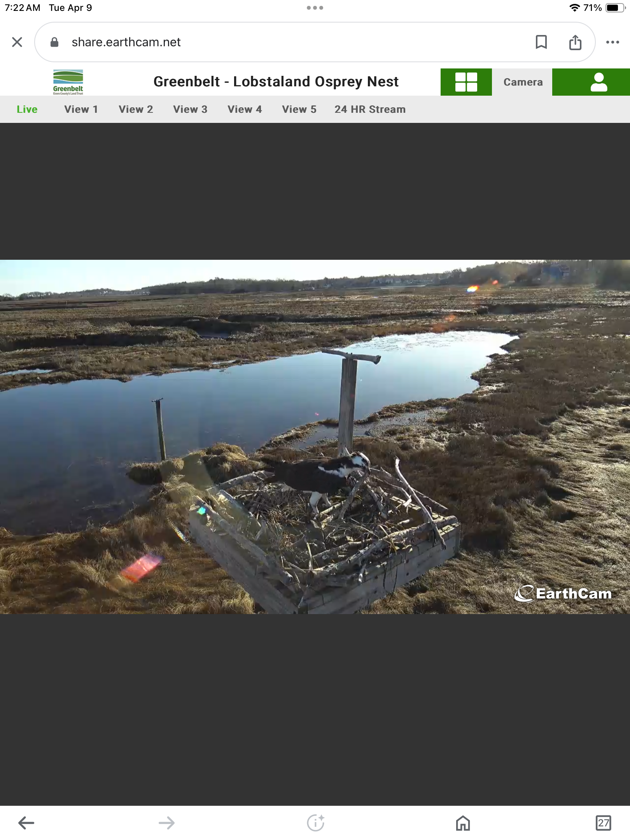
Task: Open the green camera grid icon
Action: (466, 82)
